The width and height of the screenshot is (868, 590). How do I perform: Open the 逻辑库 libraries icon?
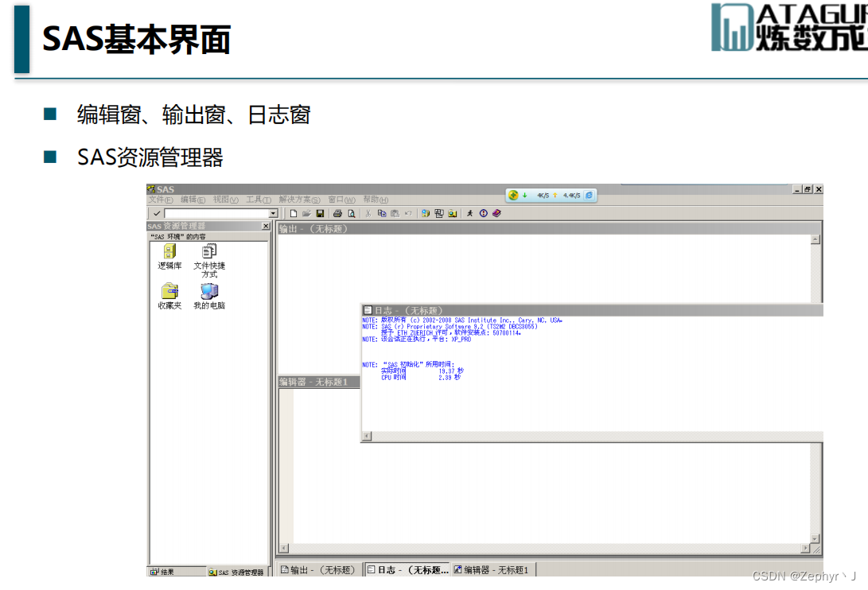click(x=169, y=258)
